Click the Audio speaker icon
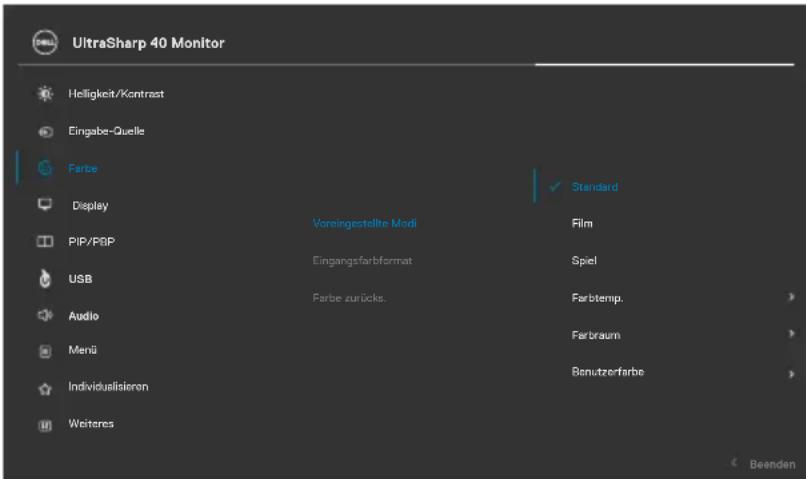Image resolution: width=806 pixels, height=479 pixels. tap(45, 315)
